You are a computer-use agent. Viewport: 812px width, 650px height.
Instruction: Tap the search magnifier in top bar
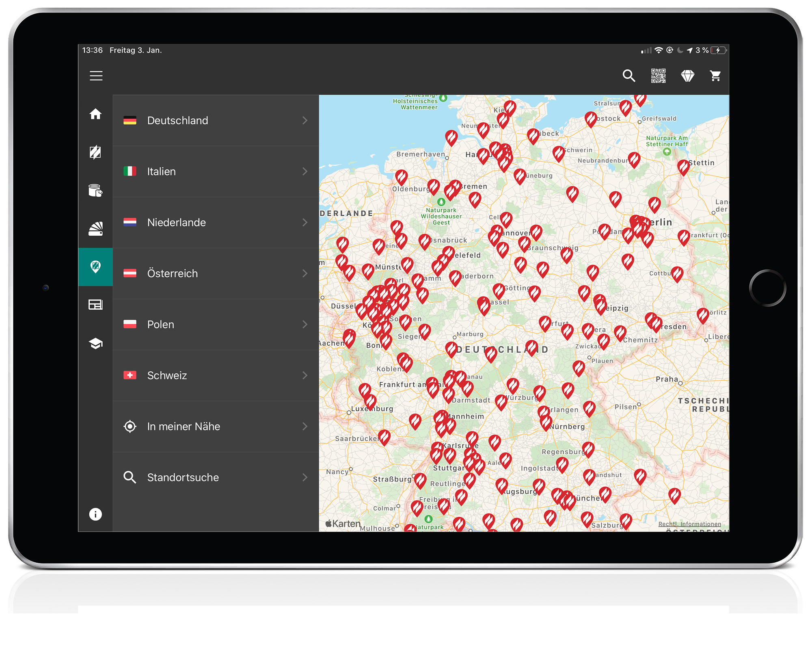click(x=629, y=76)
